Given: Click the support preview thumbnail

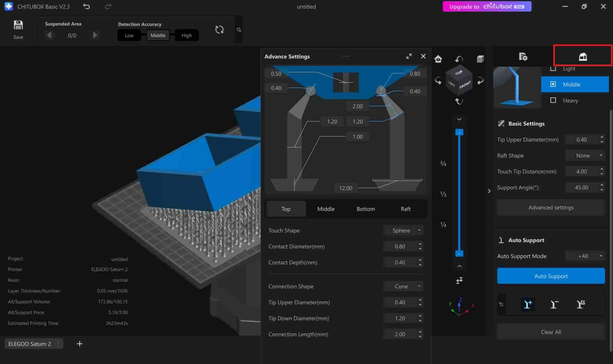Looking at the screenshot, I should pos(517,87).
